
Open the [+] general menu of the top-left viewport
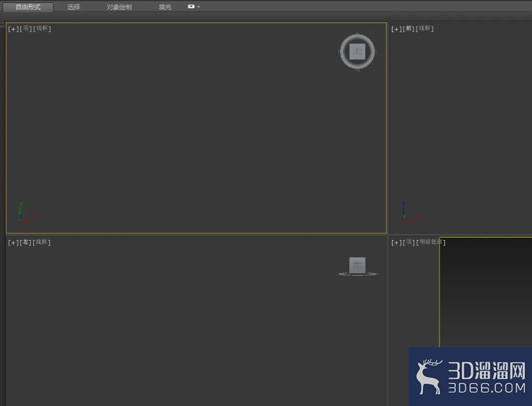[x=13, y=29]
